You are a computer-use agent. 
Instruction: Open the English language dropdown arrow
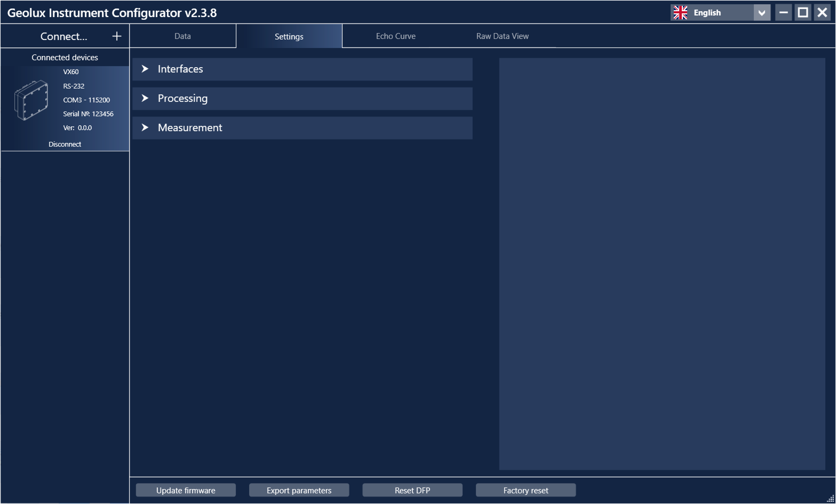pyautogui.click(x=761, y=13)
